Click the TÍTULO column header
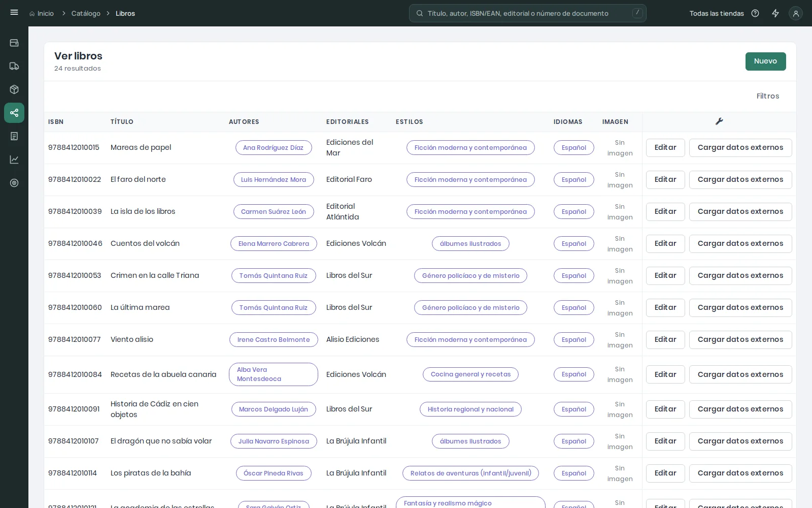 (x=122, y=122)
